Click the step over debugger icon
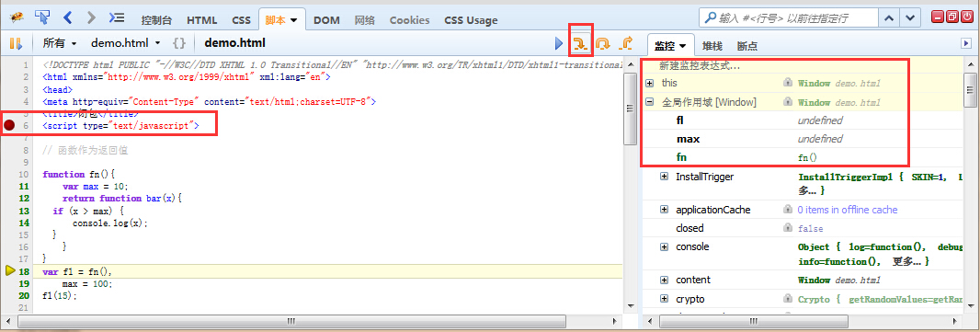The width and height of the screenshot is (980, 332). pos(602,43)
